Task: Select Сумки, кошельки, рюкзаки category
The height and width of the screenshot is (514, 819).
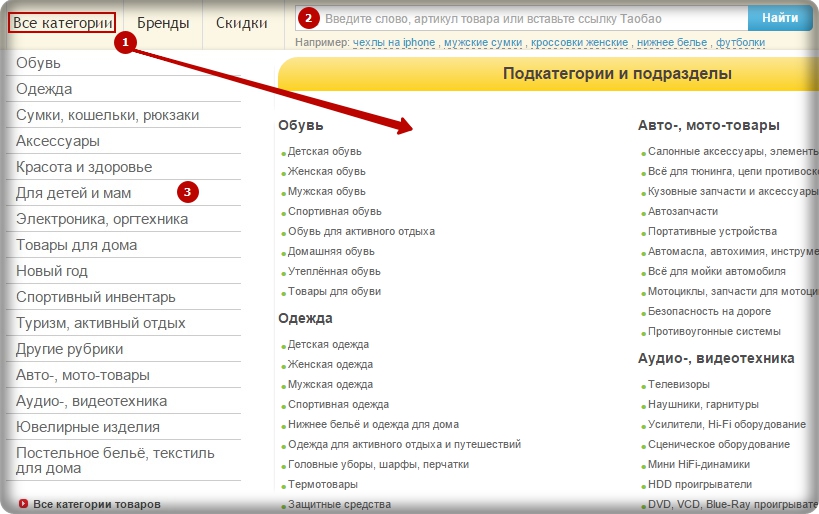Action: tap(108, 115)
